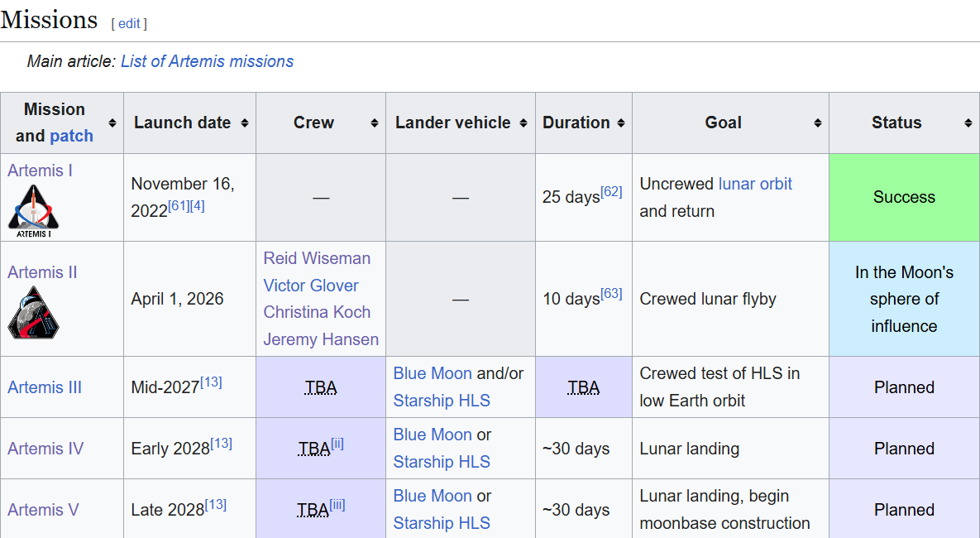Open List of Artemis missions article
Screen dimensions: 980x538
pos(207,61)
